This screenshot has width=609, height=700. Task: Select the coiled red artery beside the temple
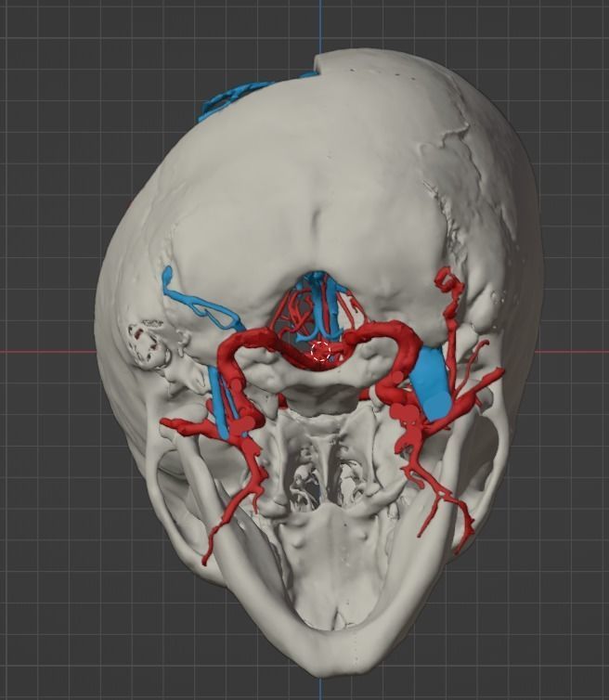tap(448, 286)
